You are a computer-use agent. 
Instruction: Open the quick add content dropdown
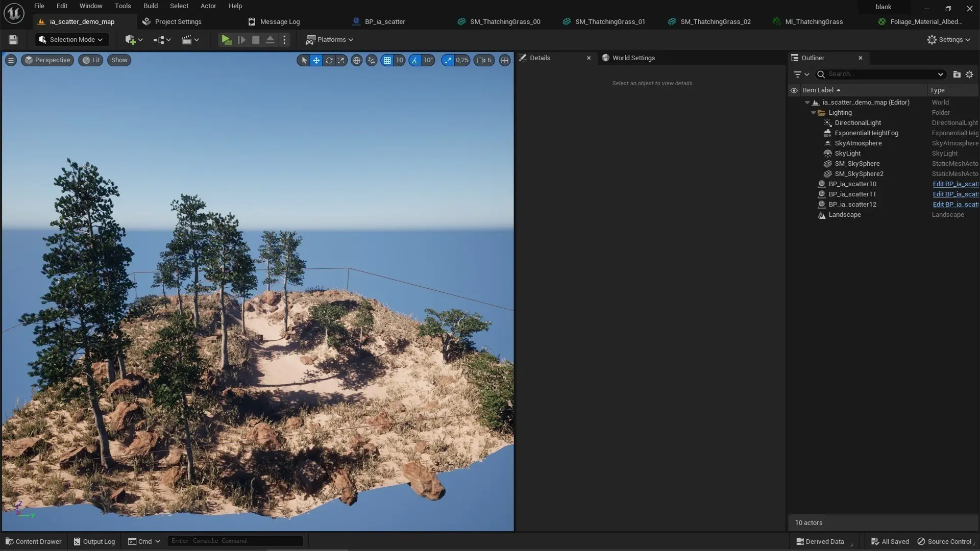coord(134,39)
